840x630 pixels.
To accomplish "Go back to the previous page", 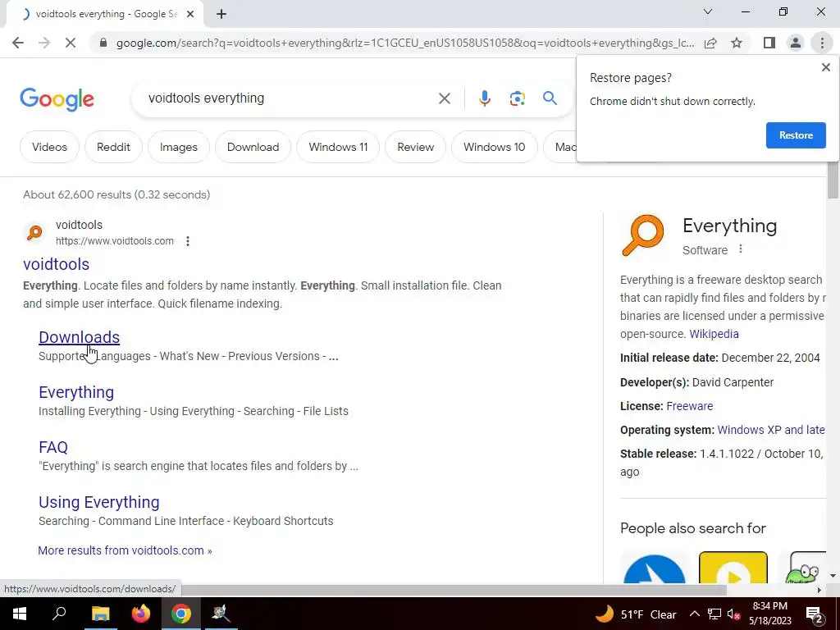I will [x=18, y=43].
